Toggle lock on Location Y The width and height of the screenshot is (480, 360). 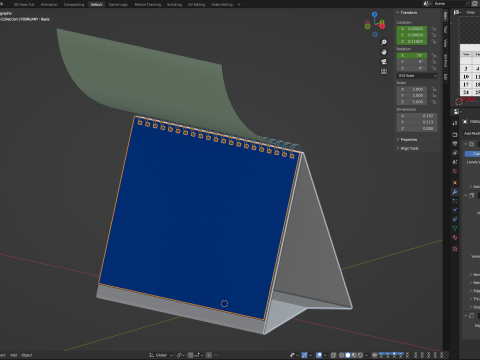pyautogui.click(x=434, y=35)
